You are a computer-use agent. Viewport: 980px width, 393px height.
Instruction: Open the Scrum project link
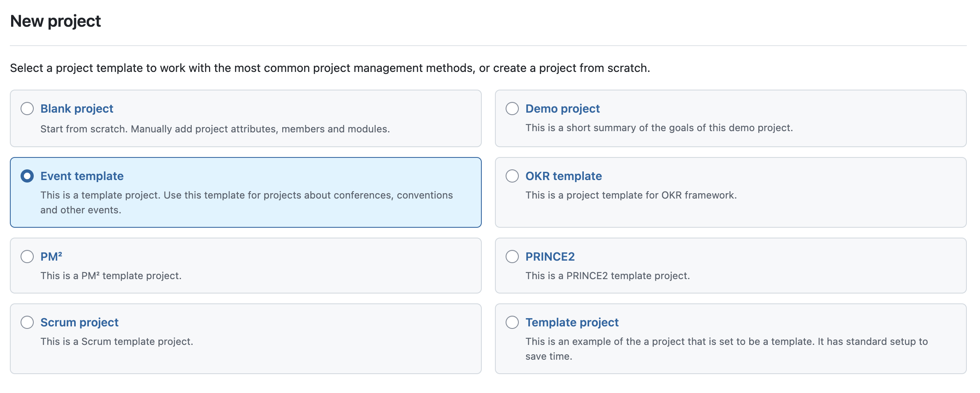[x=79, y=322]
